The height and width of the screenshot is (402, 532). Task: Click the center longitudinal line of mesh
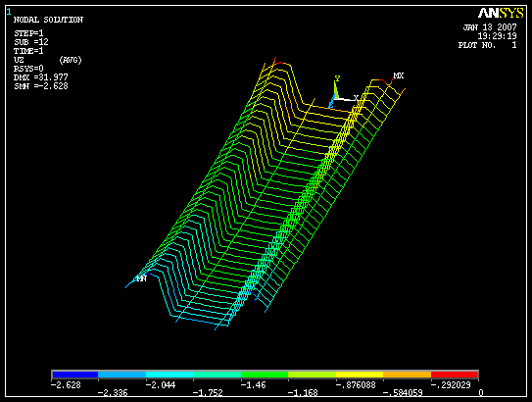(x=246, y=210)
